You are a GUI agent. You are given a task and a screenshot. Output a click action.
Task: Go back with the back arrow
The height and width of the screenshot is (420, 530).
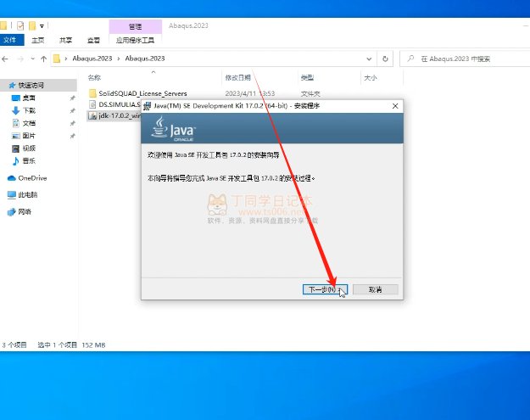tap(5, 59)
